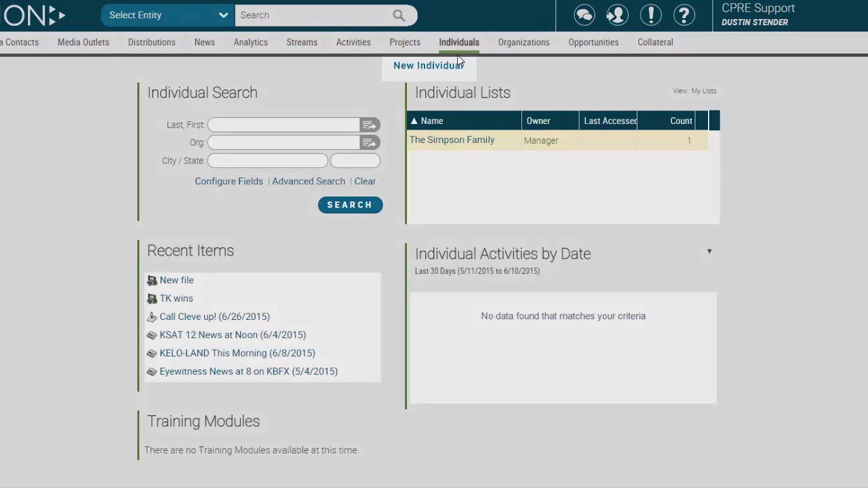
Task: Open the Individuals menu
Action: pyautogui.click(x=459, y=42)
